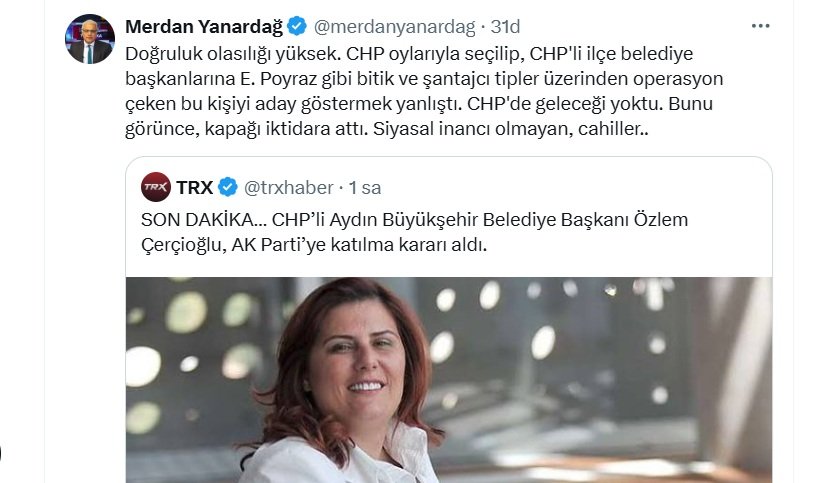The width and height of the screenshot is (813, 483).
Task: Click the TRX display name in quoted tweet
Action: pos(194,187)
